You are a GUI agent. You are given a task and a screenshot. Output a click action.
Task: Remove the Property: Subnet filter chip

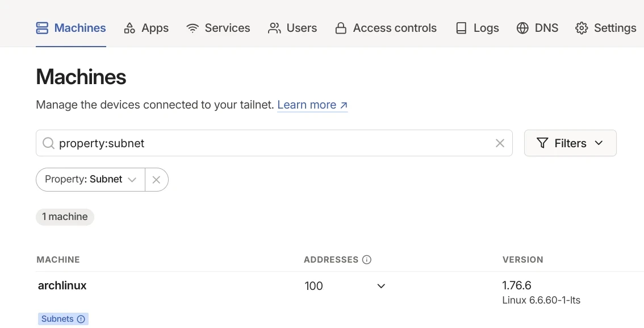[156, 180]
